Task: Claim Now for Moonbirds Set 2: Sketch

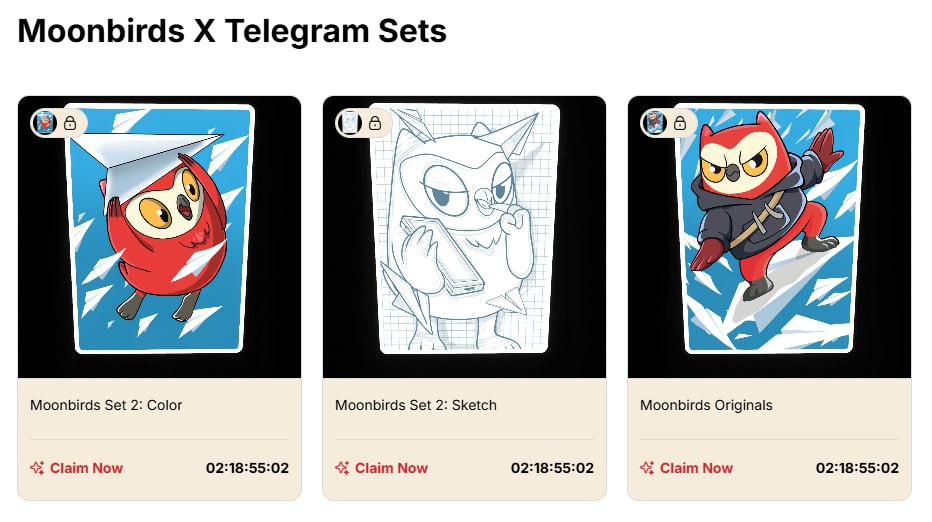Action: point(391,468)
